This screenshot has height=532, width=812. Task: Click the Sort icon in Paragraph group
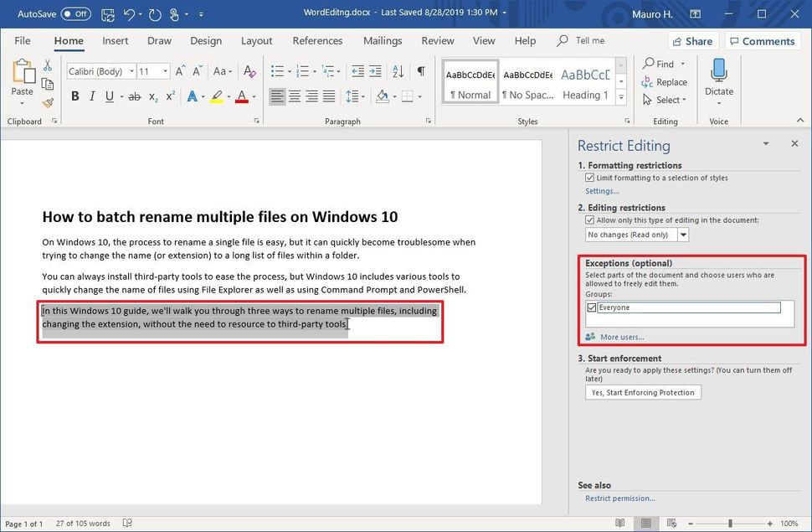(x=398, y=71)
